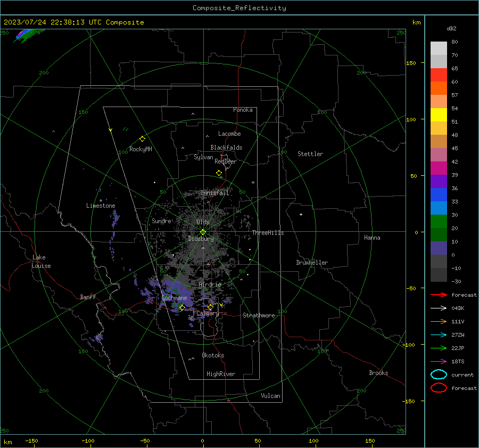Screen dimensions: 479x448
Task: Click the red 'forecast' ellipse legend icon
Action: click(x=439, y=388)
